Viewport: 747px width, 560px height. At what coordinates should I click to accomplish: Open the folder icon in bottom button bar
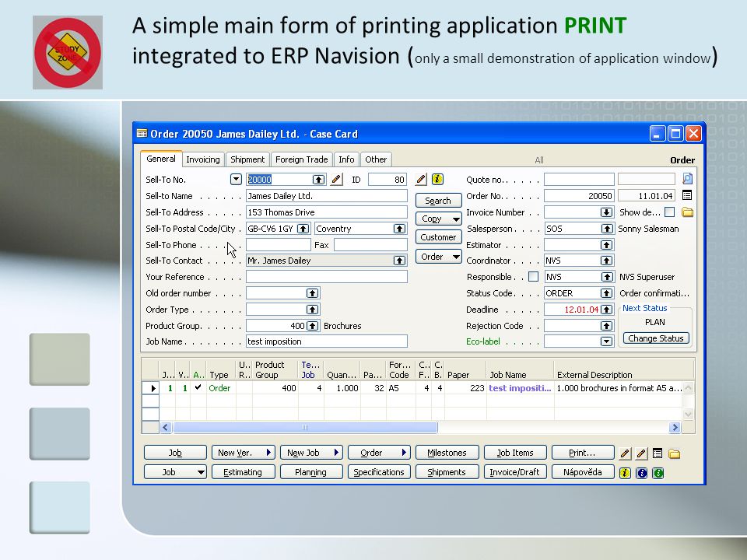(674, 453)
